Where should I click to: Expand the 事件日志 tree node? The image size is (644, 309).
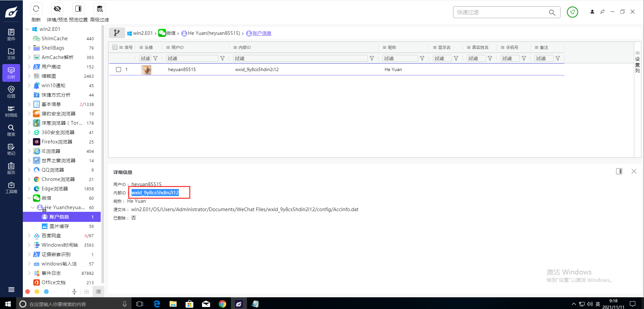(29, 273)
